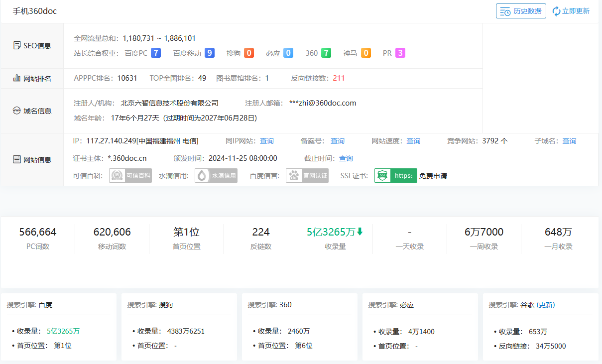Screen dimensions: 602x364
Task: Click 立即更新 refresh icon
Action: (x=557, y=11)
